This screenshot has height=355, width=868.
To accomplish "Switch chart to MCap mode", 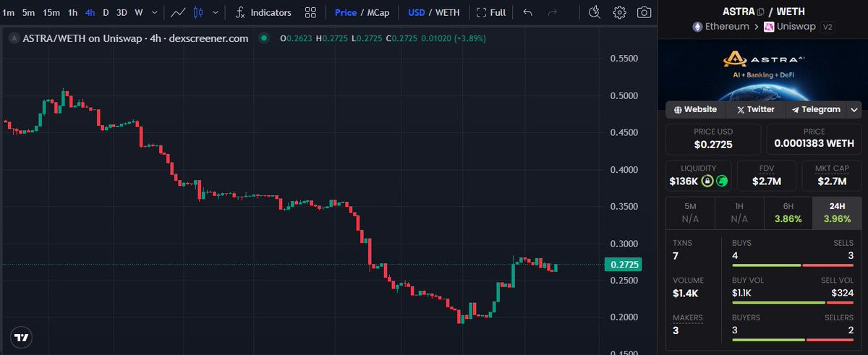I will pos(380,12).
